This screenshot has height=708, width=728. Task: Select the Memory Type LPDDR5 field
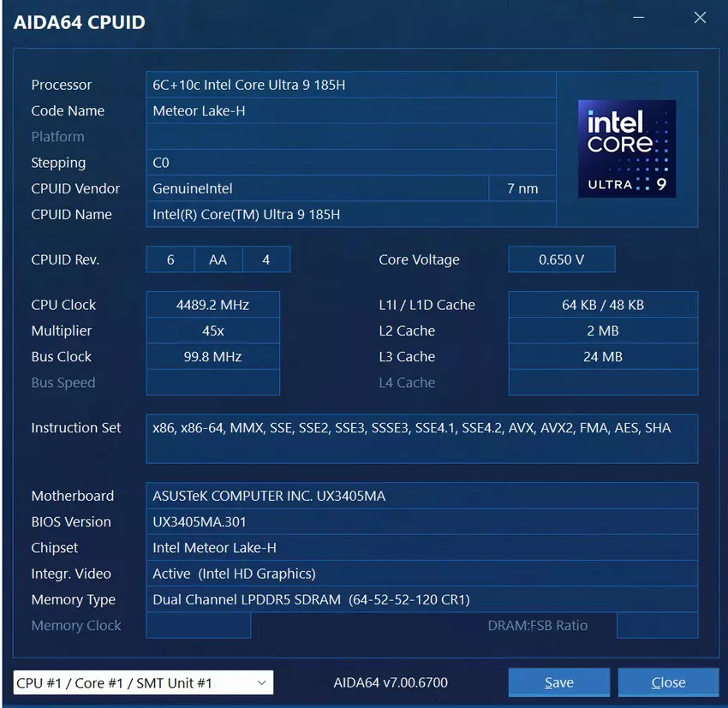421,599
